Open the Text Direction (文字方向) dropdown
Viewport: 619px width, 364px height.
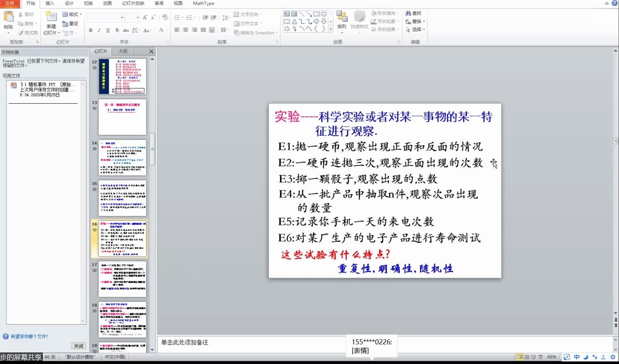click(248, 14)
